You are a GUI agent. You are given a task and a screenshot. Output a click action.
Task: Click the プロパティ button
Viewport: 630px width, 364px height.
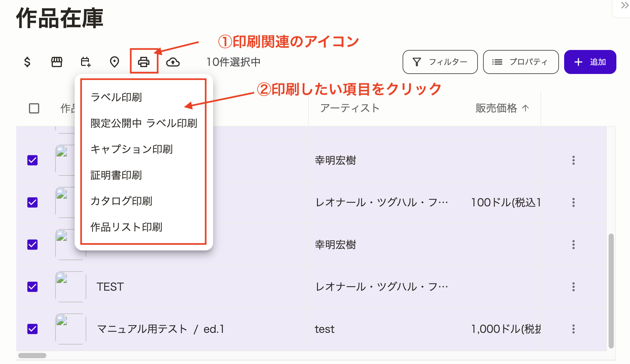coord(520,62)
